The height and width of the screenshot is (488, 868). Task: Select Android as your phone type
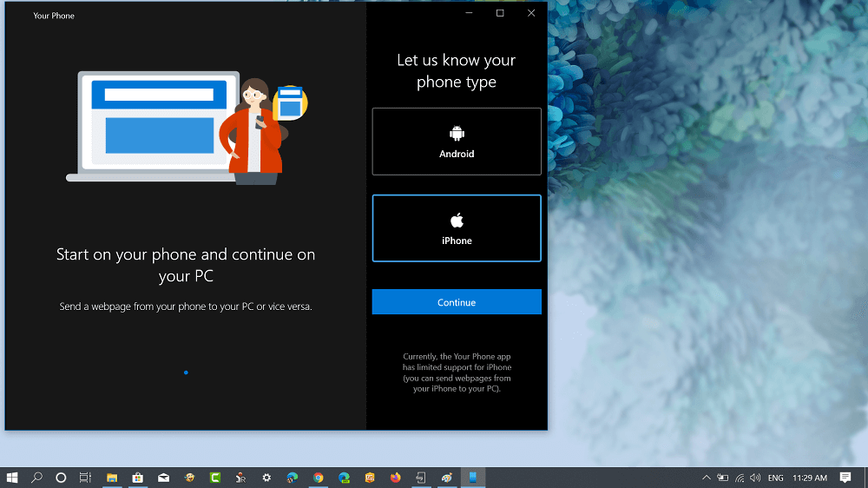(457, 142)
